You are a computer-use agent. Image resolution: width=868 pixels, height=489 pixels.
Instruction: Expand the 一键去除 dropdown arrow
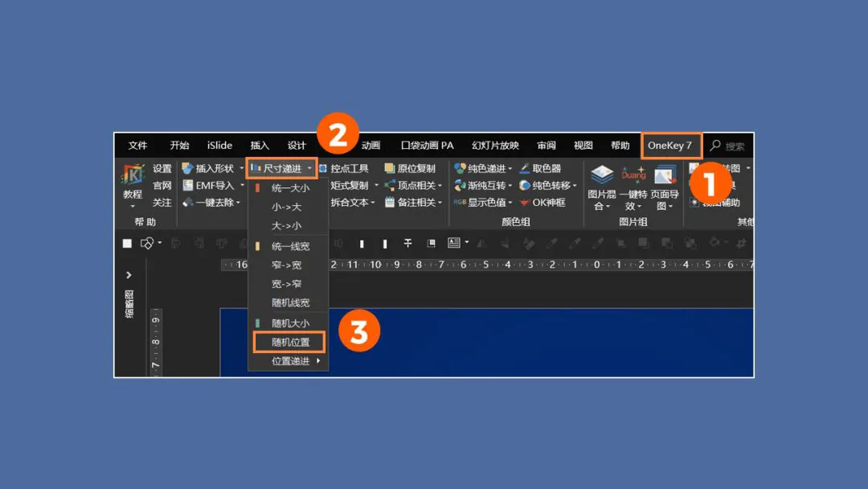coord(238,203)
